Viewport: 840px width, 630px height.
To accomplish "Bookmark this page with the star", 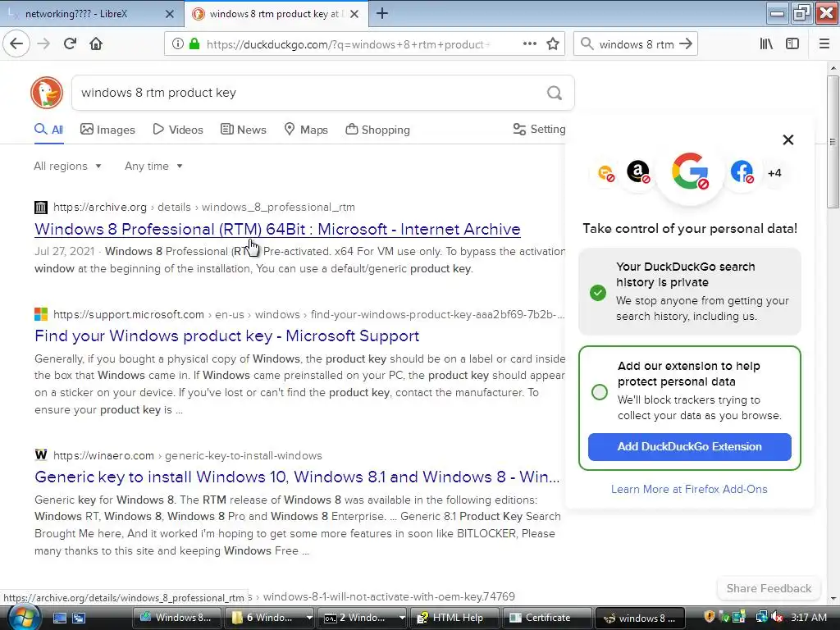I will click(x=553, y=44).
